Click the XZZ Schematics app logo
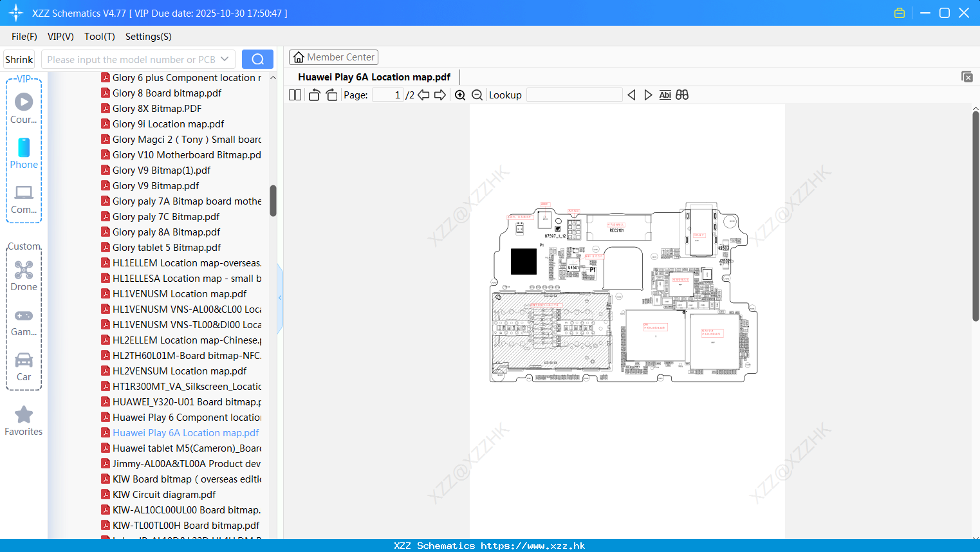Screen dimensions: 980x552 coord(16,13)
